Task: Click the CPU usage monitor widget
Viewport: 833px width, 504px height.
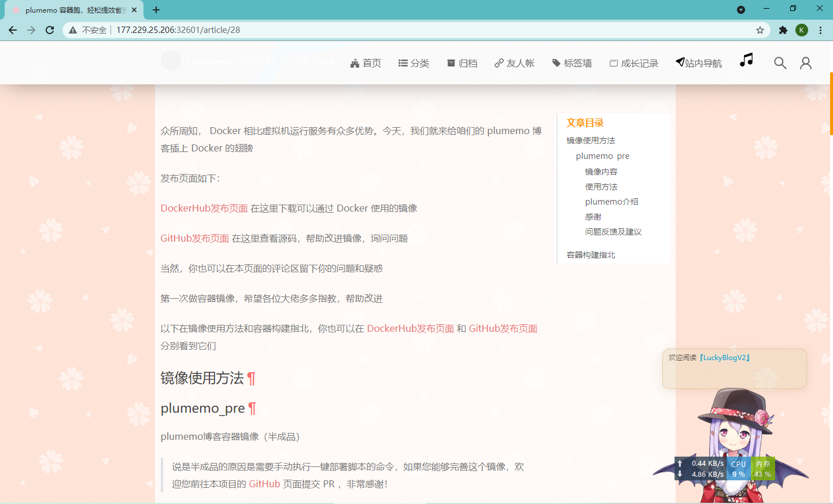Action: click(738, 469)
